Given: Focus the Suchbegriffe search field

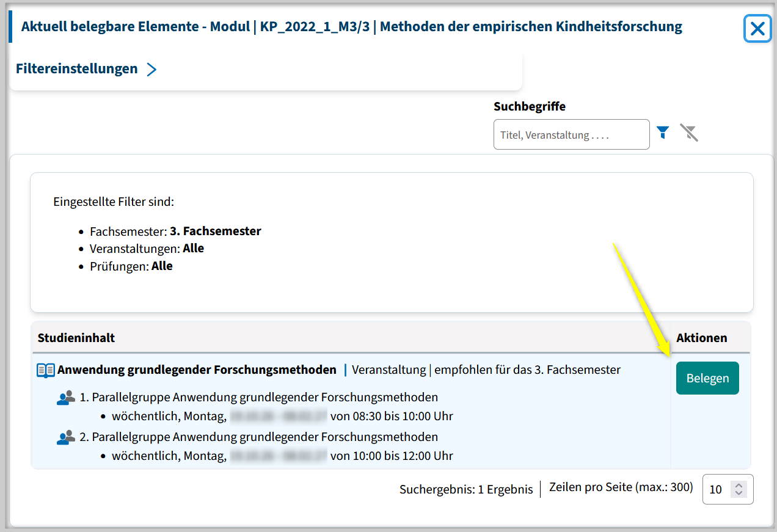Looking at the screenshot, I should 571,134.
